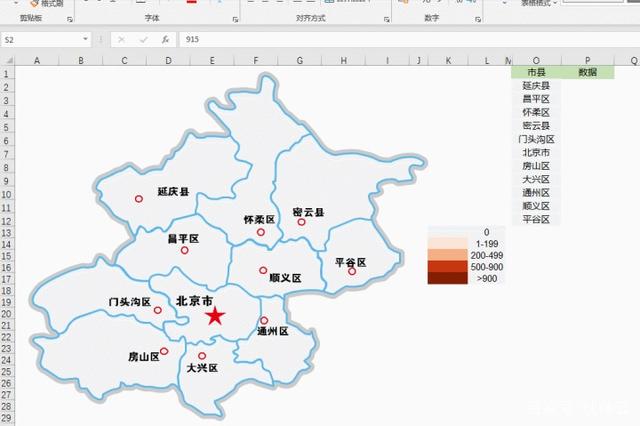This screenshot has height=426, width=640.
Task: Click the 平谷区 cell in column O
Action: click(536, 219)
